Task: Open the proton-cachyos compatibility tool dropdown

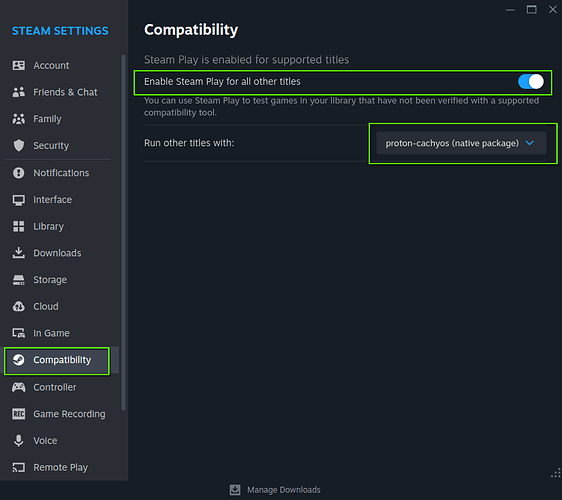Action: click(461, 143)
